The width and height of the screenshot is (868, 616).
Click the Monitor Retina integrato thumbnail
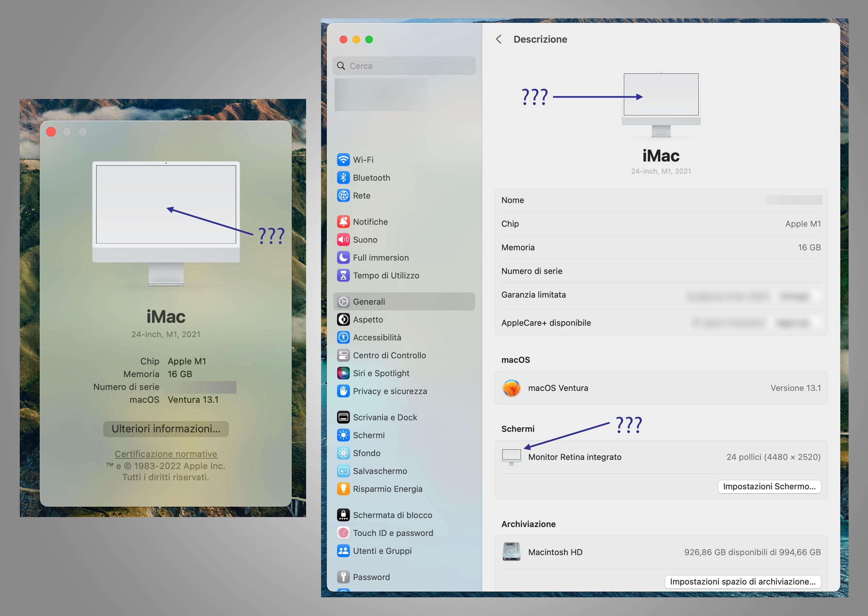pyautogui.click(x=511, y=457)
